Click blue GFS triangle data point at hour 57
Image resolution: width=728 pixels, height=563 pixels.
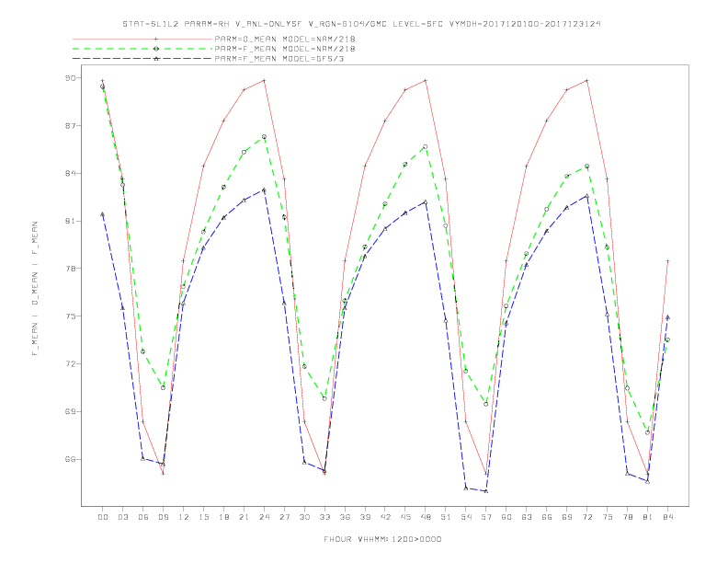pyautogui.click(x=486, y=491)
